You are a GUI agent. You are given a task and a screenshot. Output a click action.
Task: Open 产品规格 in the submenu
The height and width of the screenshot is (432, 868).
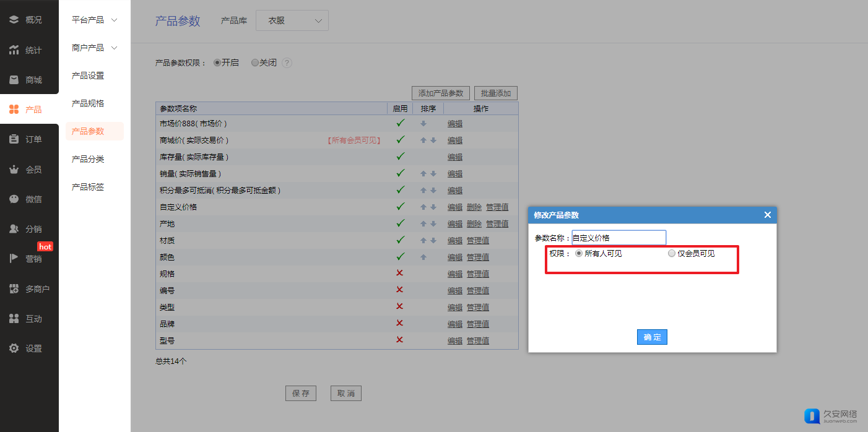[88, 103]
